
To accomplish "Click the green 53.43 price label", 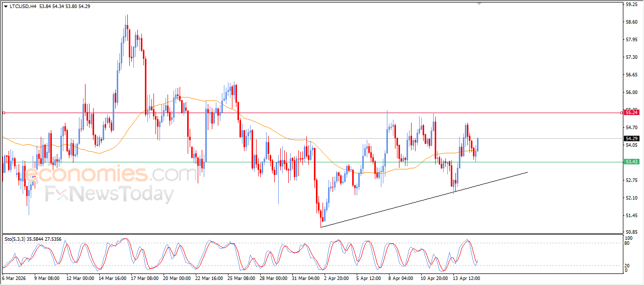I will click(x=631, y=162).
